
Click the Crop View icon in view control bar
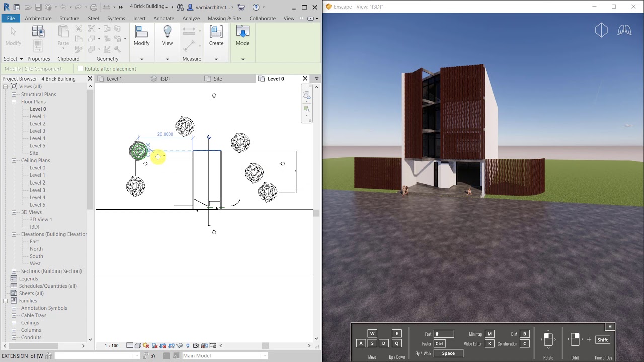point(163,345)
